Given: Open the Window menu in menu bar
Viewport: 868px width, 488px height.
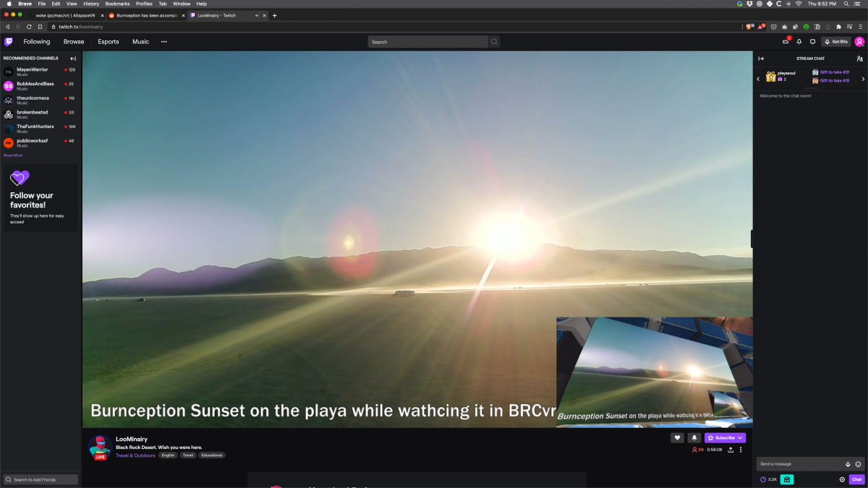Looking at the screenshot, I should [182, 4].
